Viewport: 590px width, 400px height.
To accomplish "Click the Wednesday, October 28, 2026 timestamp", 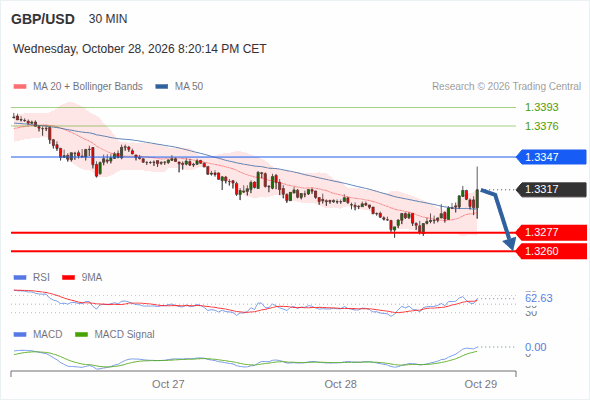I will coord(140,49).
